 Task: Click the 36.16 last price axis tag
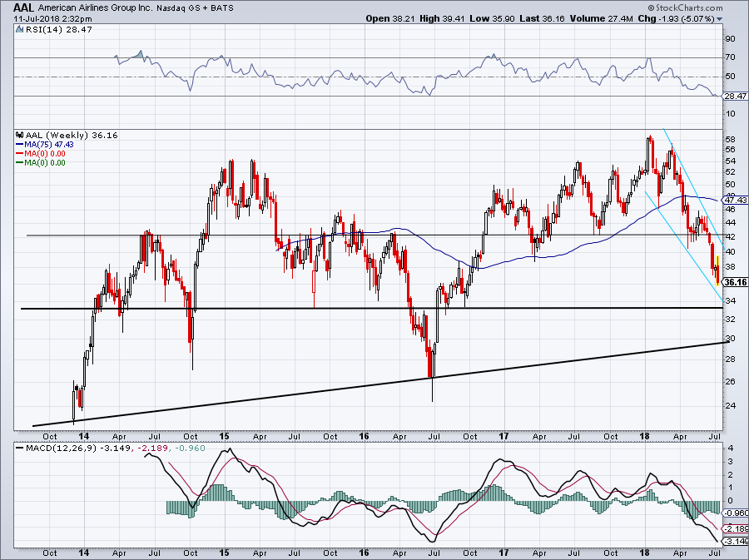click(x=735, y=282)
